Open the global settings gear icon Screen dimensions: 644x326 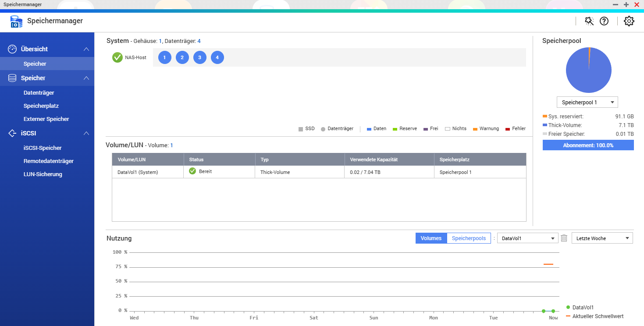[629, 21]
